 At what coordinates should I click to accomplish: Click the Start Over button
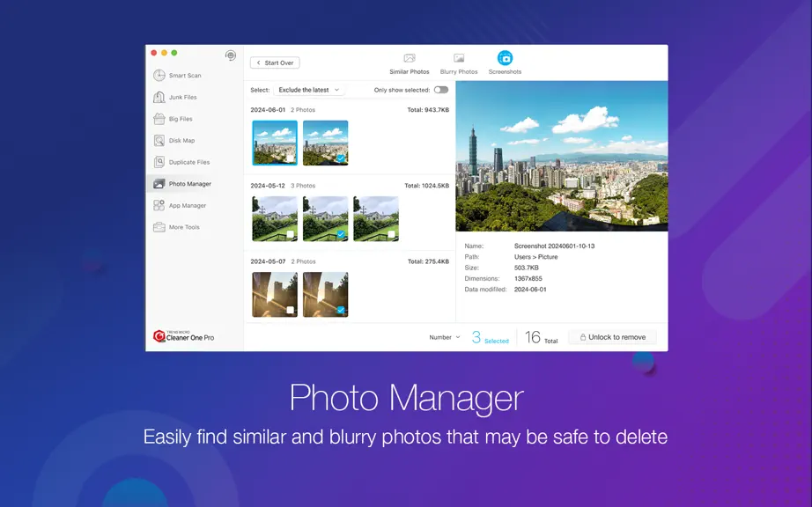pyautogui.click(x=275, y=62)
